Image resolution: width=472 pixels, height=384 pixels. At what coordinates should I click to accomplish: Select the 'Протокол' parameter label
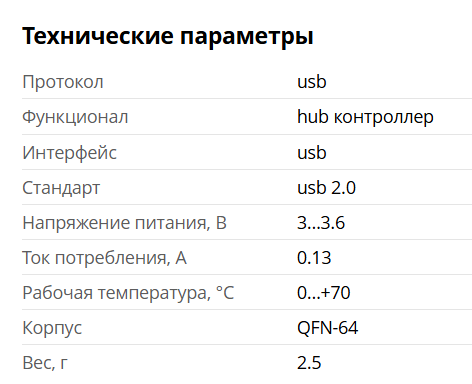[63, 82]
